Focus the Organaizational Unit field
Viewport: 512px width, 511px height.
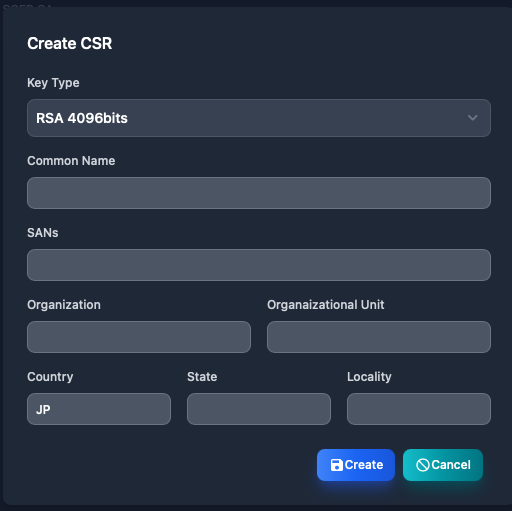point(379,337)
